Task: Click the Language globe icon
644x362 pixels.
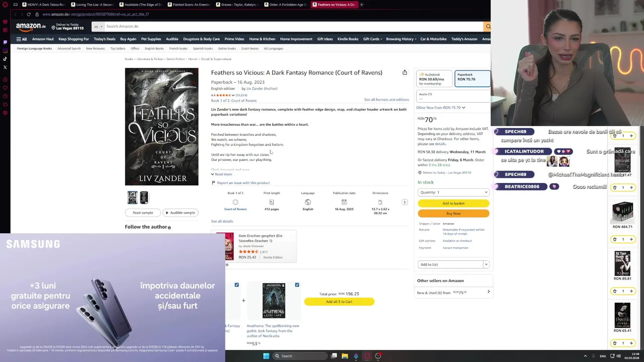Action: click(x=308, y=202)
